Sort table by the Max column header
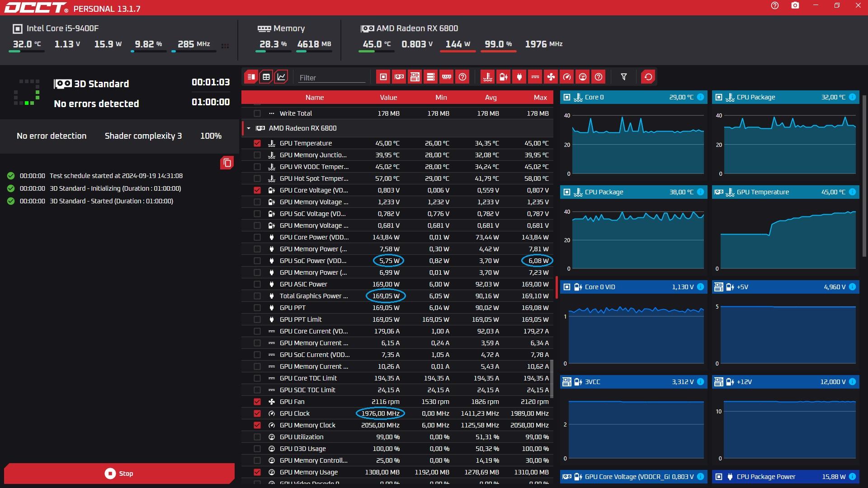 [x=540, y=98]
